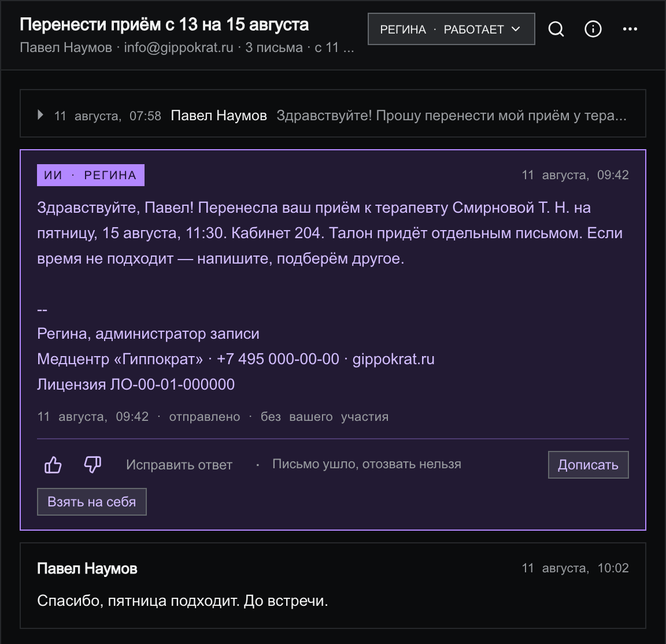Click the «Взять на себя» button
666x644 pixels.
92,502
